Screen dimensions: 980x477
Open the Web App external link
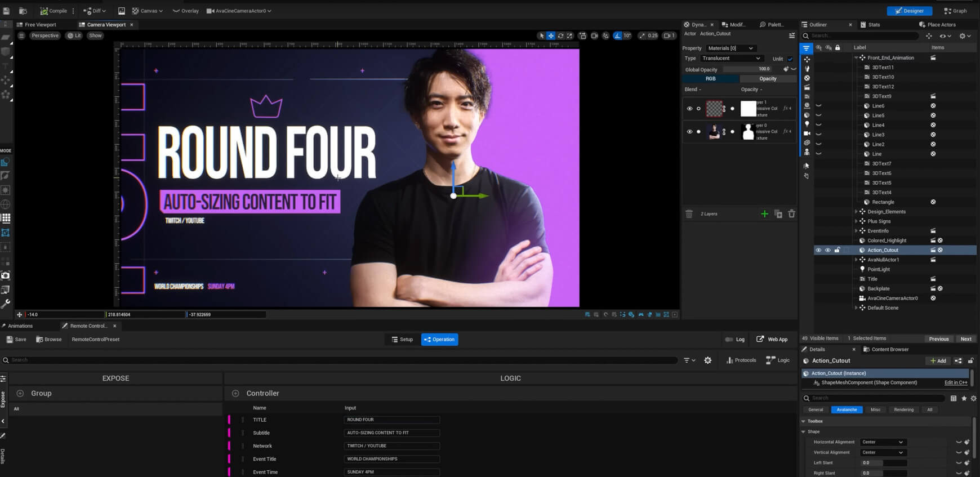pyautogui.click(x=772, y=340)
